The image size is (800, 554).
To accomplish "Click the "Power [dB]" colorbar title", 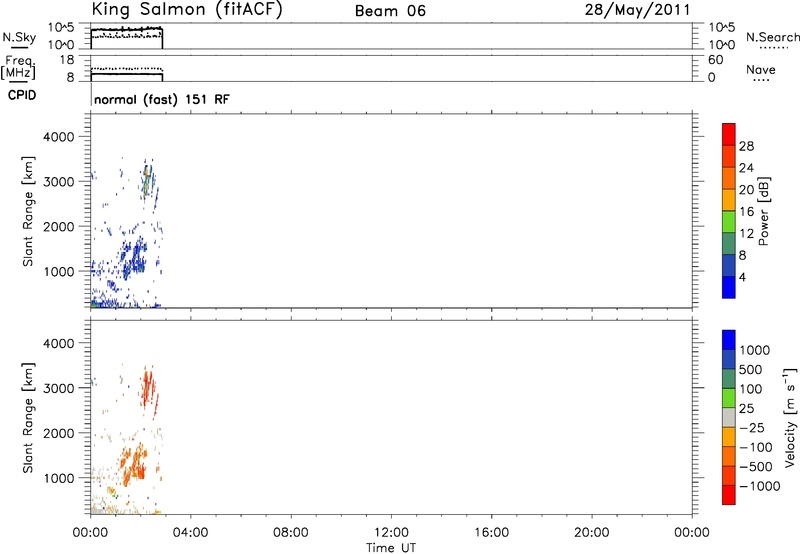I will (763, 211).
